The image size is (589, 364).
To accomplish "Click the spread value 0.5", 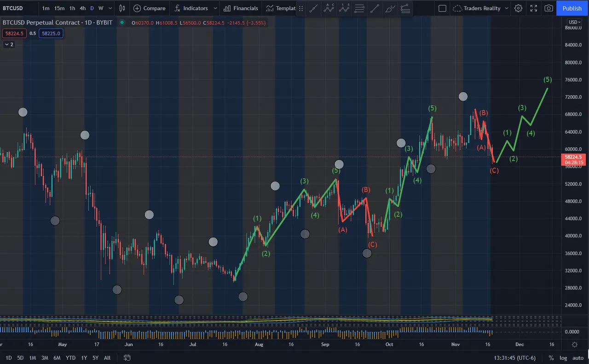I will click(33, 33).
